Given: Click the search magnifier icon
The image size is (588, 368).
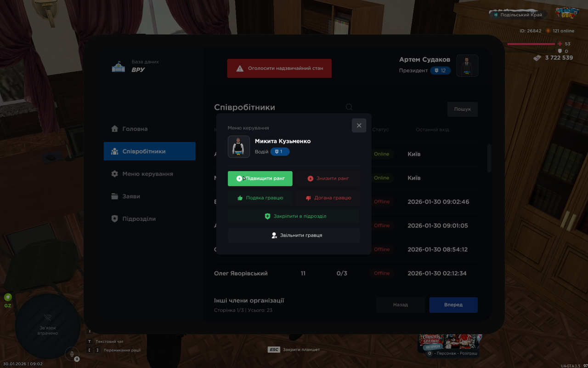Looking at the screenshot, I should click(x=349, y=107).
